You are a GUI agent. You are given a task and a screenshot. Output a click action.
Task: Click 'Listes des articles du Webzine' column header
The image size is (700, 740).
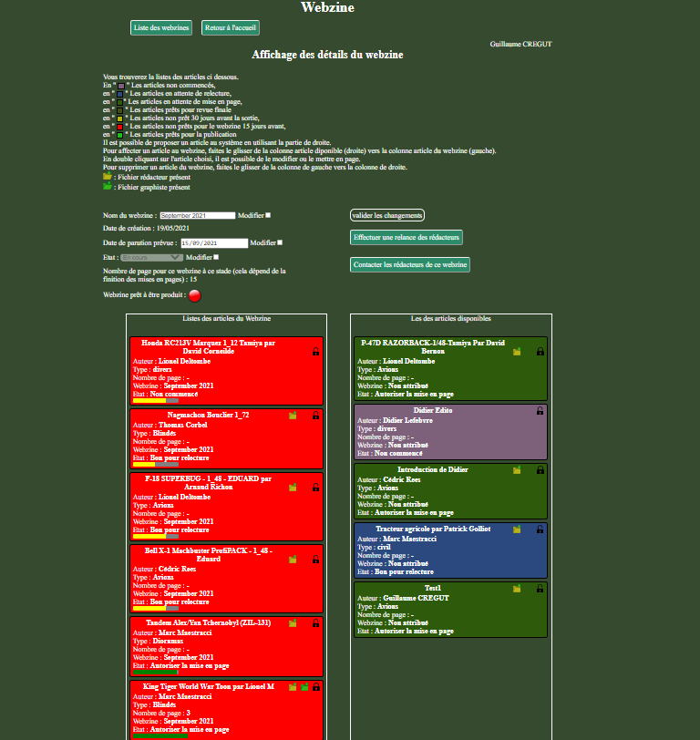click(x=227, y=319)
